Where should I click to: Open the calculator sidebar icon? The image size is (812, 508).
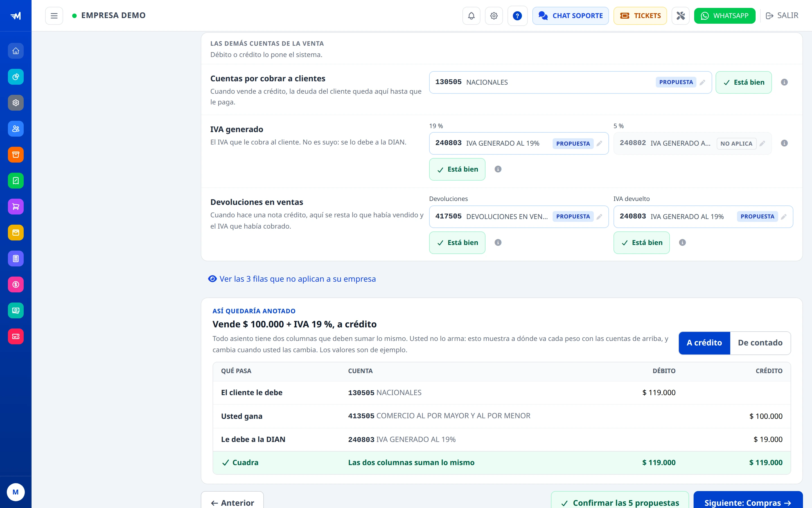pyautogui.click(x=16, y=258)
